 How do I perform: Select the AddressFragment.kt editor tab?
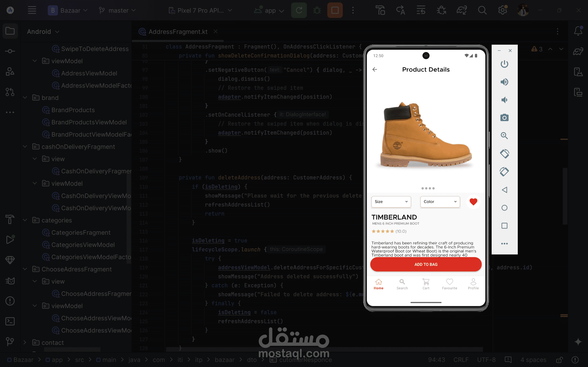[x=178, y=32]
